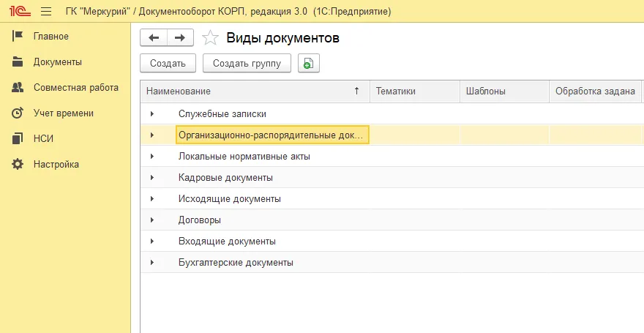The image size is (644, 333).
Task: Click the application title ГК "Меркурий" text
Action: pos(97,12)
